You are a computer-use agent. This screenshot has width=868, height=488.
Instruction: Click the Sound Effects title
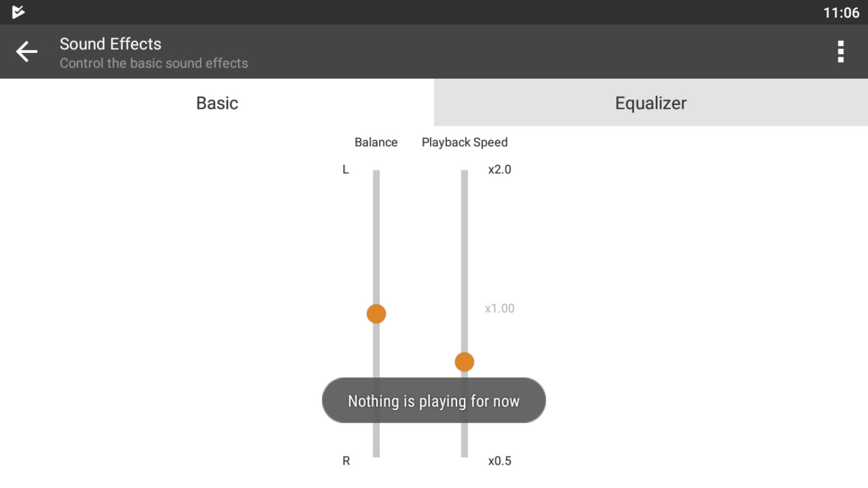110,43
